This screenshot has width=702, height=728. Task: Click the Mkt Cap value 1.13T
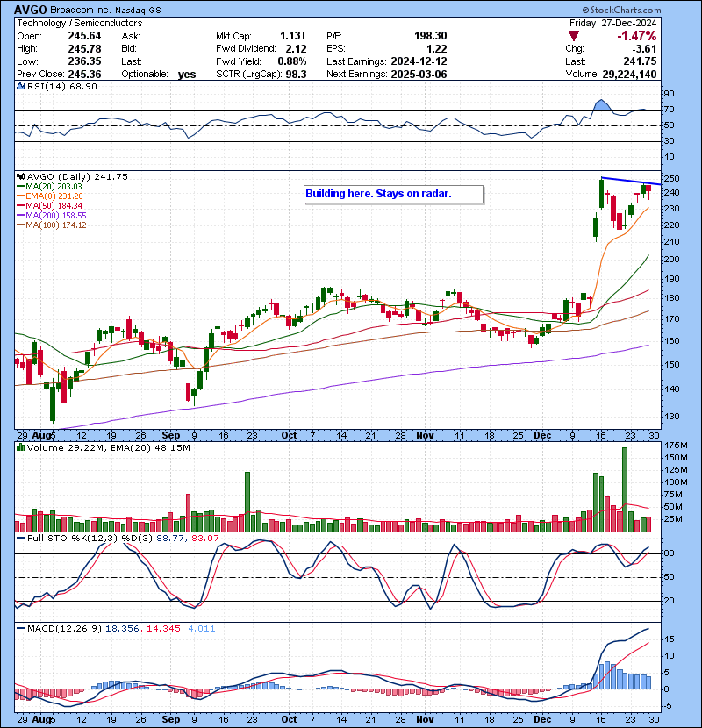[x=293, y=36]
